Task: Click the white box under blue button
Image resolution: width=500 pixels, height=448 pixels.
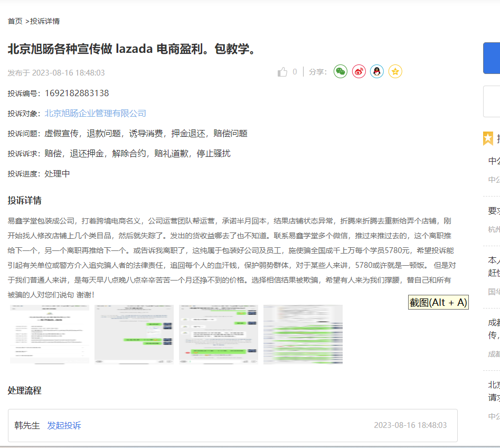Action: 492,101
